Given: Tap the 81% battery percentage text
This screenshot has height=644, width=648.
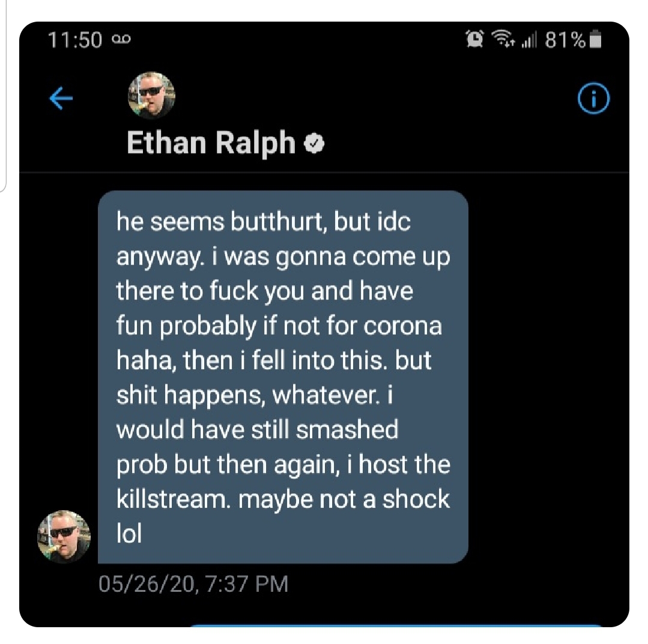Looking at the screenshot, I should point(565,40).
